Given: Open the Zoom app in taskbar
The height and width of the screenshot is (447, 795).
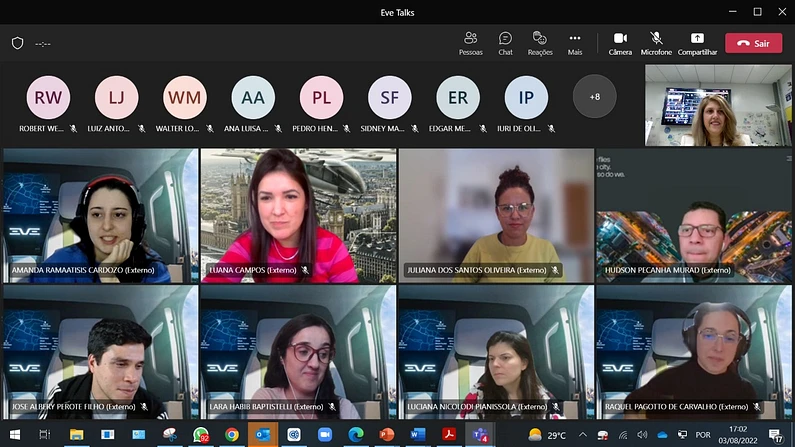Looking at the screenshot, I should [325, 435].
